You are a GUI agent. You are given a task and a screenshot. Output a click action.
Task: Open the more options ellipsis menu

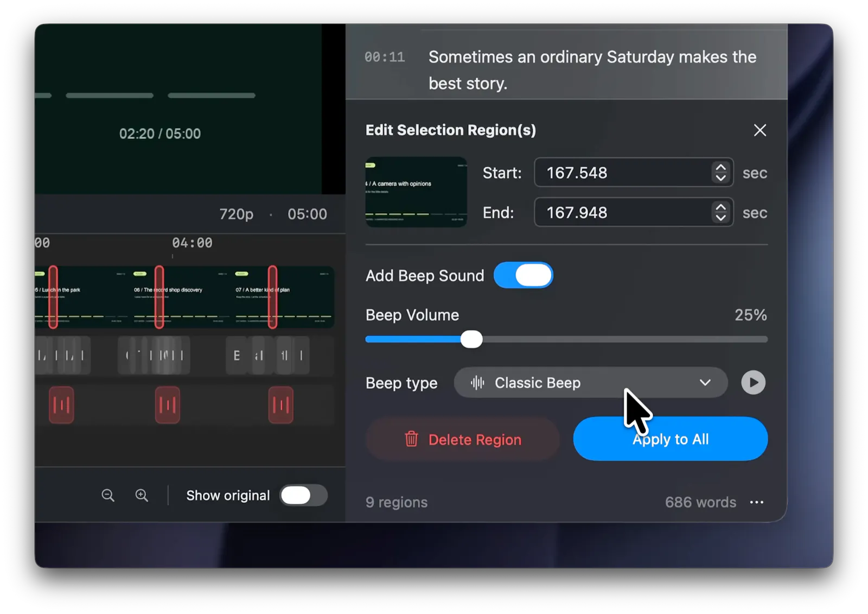coord(756,502)
